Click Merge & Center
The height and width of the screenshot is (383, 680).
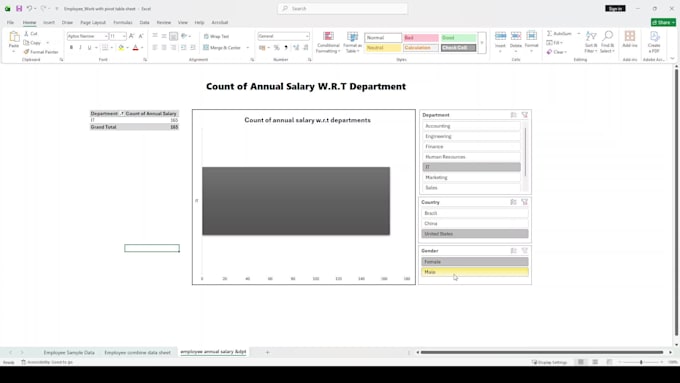click(x=222, y=48)
